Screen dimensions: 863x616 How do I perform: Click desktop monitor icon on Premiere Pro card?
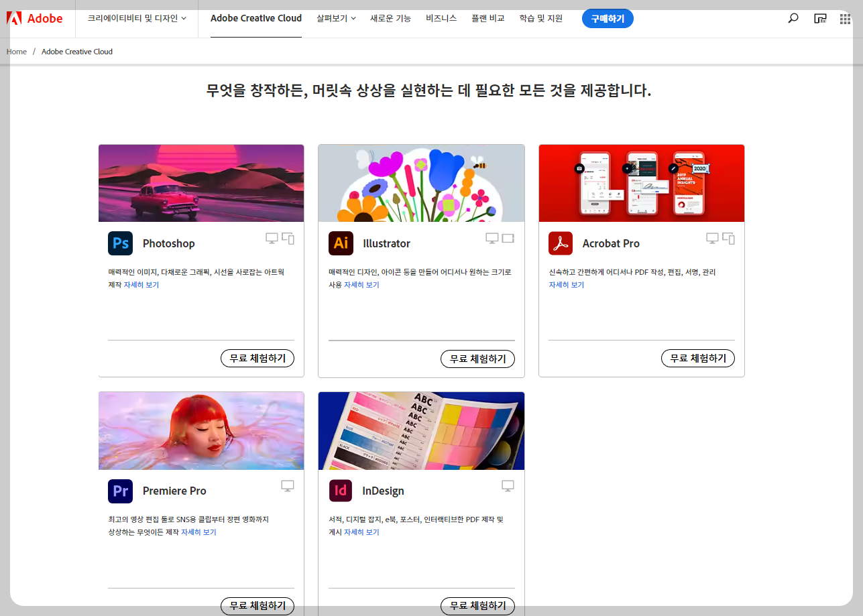[288, 486]
